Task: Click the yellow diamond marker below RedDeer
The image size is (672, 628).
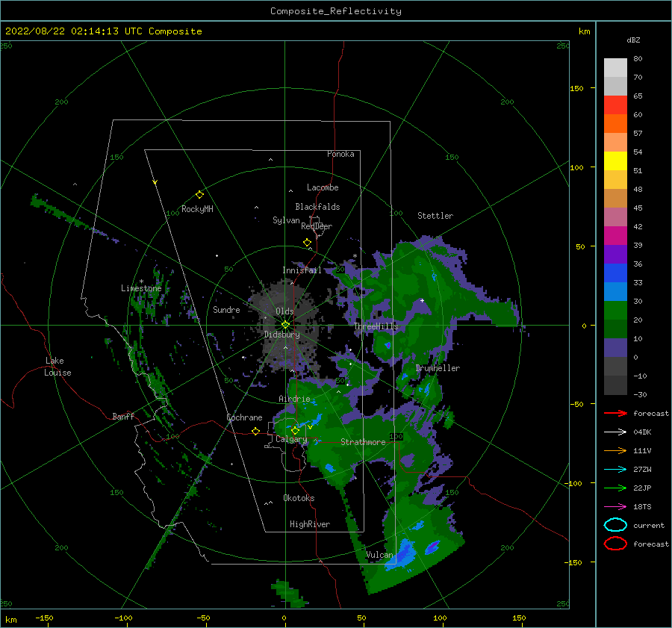Action: tap(308, 243)
